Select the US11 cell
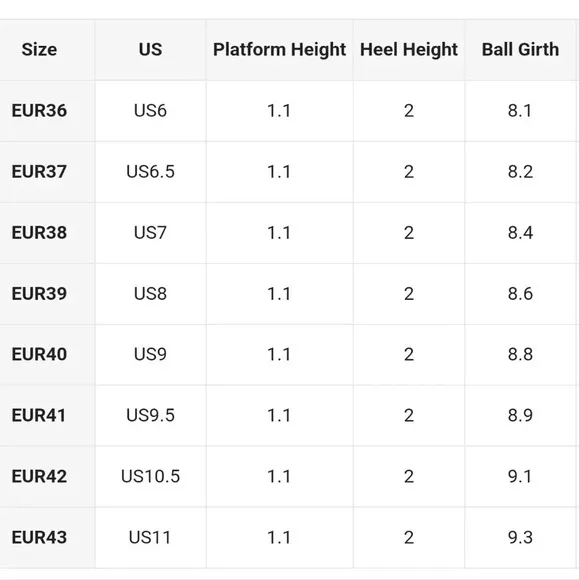The width and height of the screenshot is (579, 580). [150, 537]
